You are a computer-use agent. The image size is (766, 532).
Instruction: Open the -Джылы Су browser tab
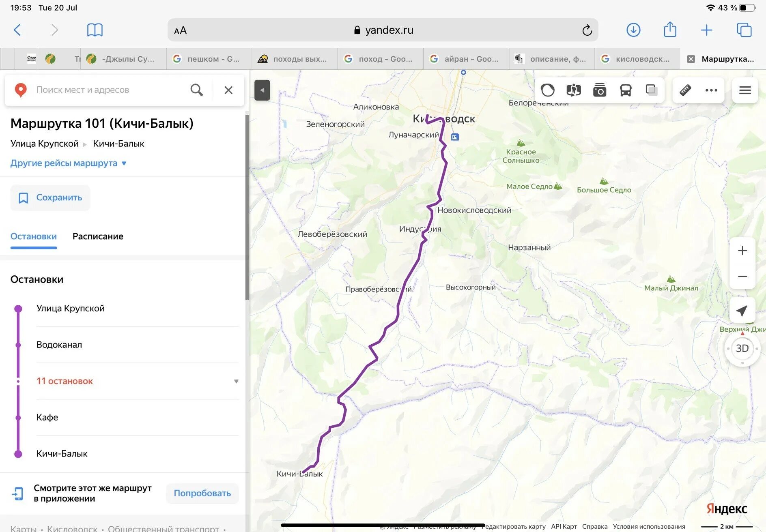(123, 59)
